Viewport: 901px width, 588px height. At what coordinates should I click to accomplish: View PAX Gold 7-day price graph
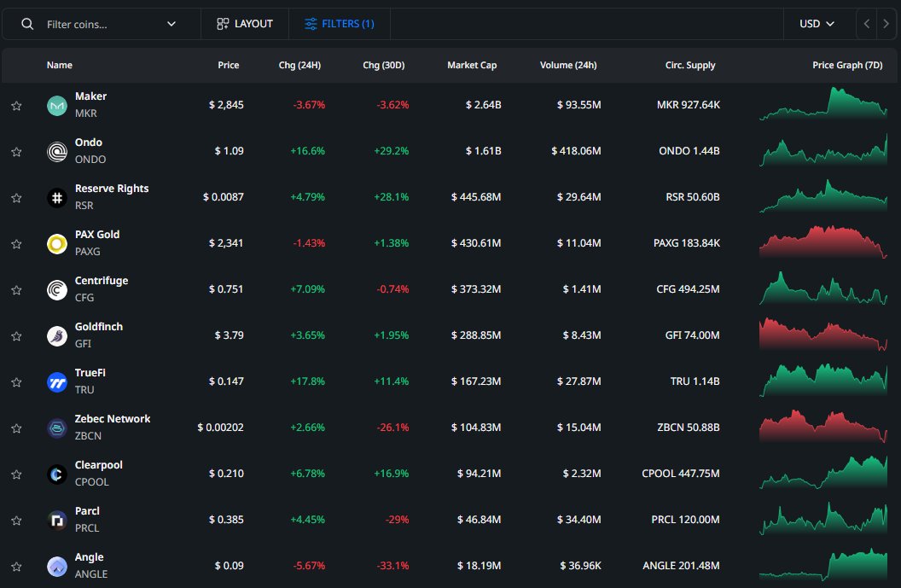(823, 242)
